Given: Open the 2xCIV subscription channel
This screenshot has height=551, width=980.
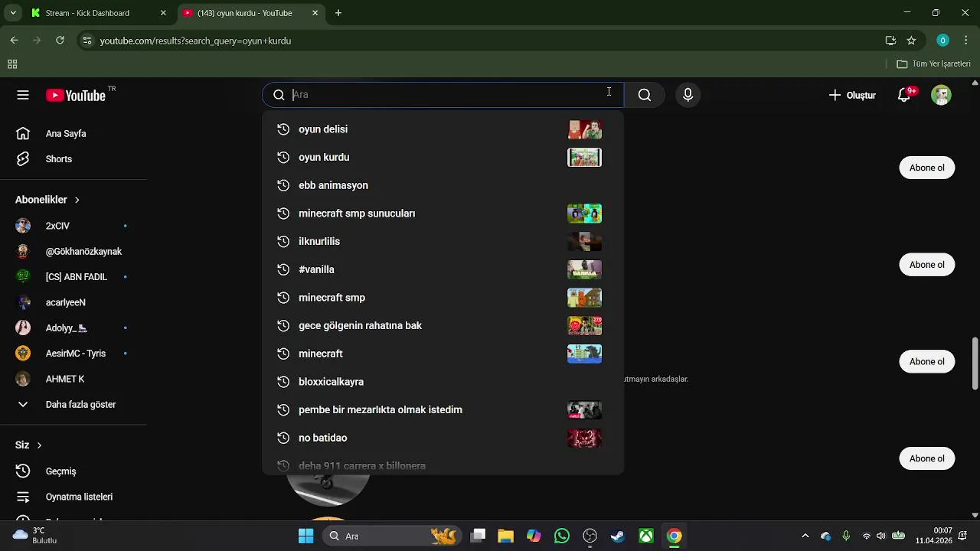Looking at the screenshot, I should (x=73, y=226).
